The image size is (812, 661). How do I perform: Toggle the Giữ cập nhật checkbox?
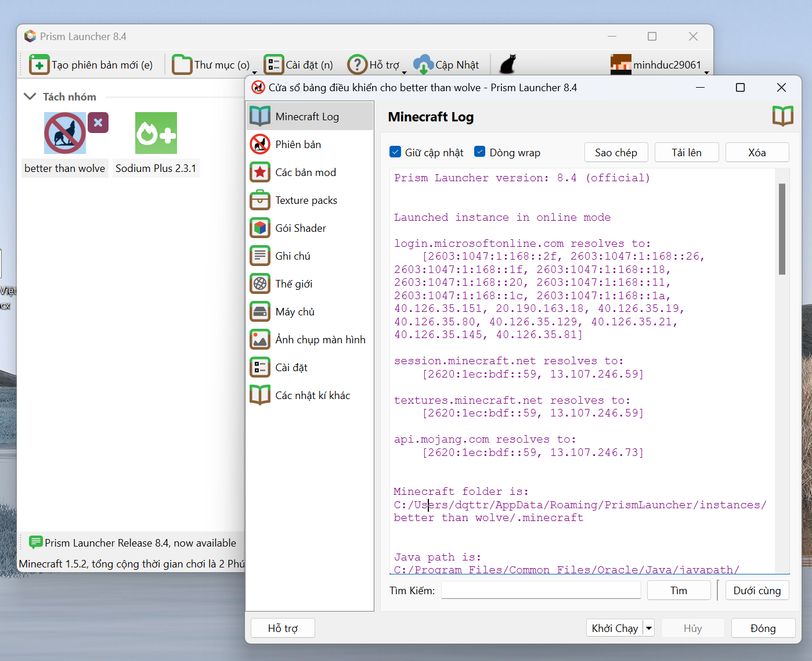click(x=395, y=152)
